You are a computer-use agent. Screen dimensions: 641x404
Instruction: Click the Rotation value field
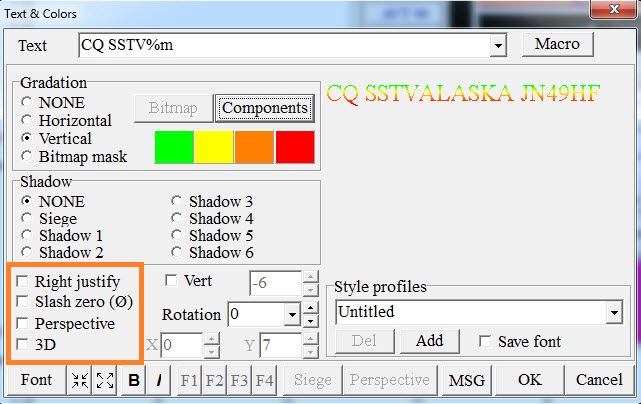click(256, 314)
